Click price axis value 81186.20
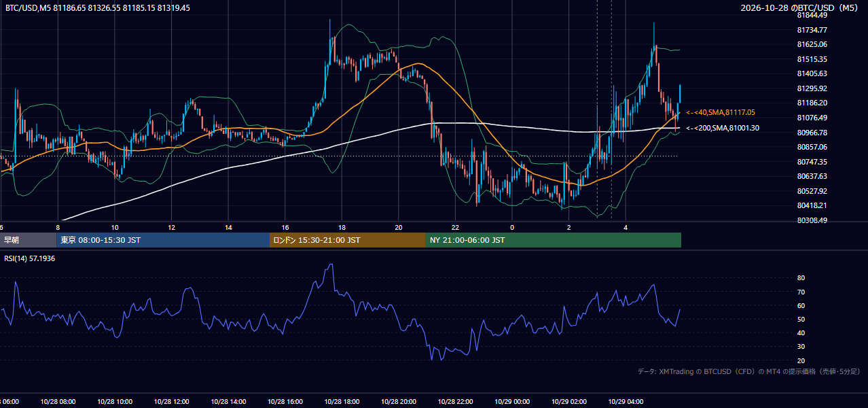The width and height of the screenshot is (868, 408). click(x=812, y=103)
